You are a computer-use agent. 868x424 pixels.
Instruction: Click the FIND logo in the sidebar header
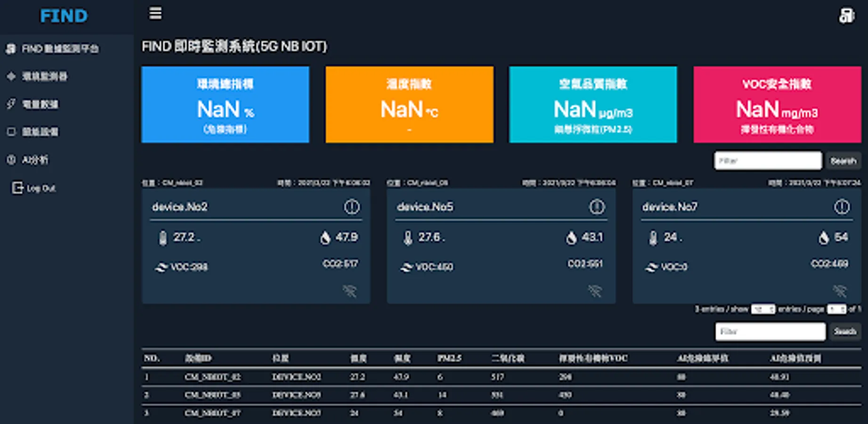[64, 16]
